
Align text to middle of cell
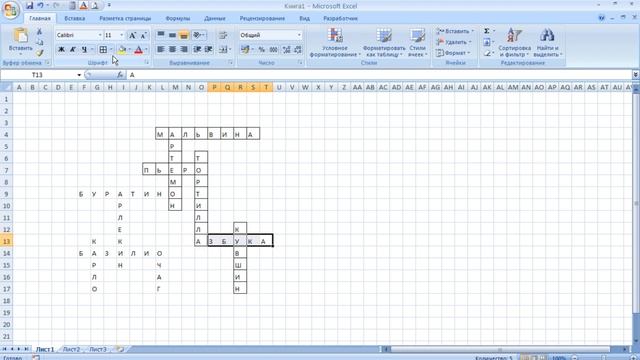[173, 35]
